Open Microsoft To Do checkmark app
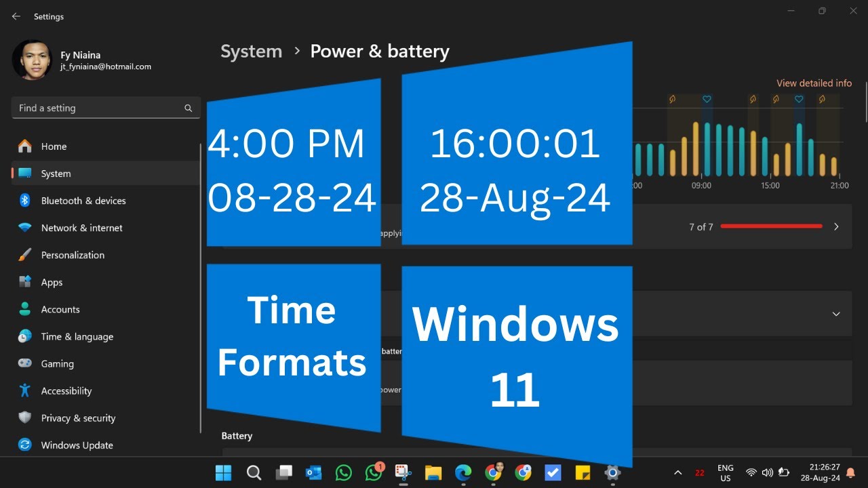This screenshot has height=488, width=868. tap(553, 472)
